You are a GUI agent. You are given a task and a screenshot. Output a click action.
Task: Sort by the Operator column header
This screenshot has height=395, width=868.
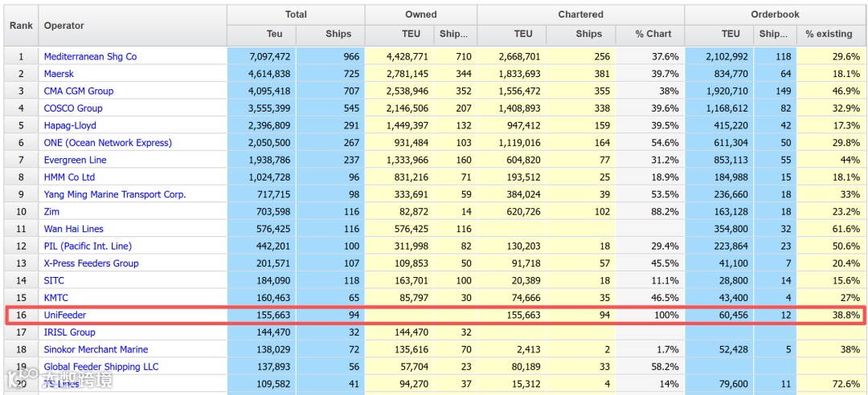[133, 26]
